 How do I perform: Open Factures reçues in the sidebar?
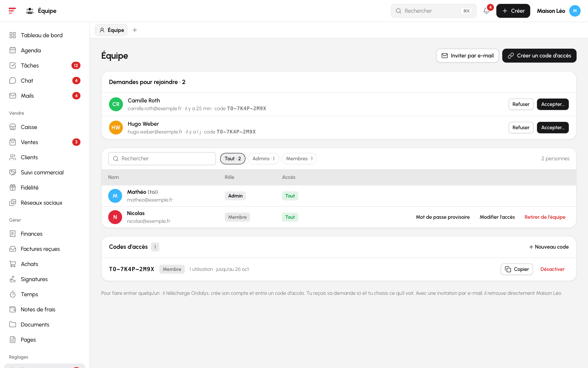pyautogui.click(x=45, y=249)
